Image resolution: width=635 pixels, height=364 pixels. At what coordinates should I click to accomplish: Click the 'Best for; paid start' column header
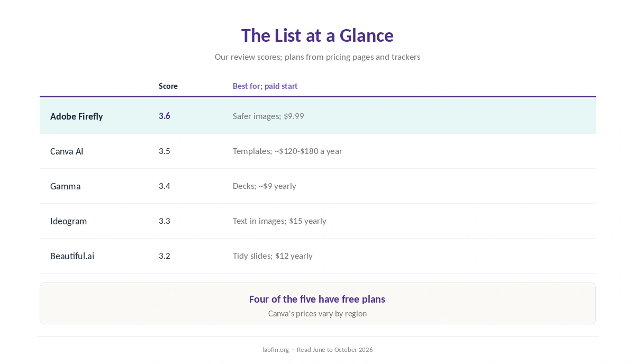pyautogui.click(x=265, y=86)
